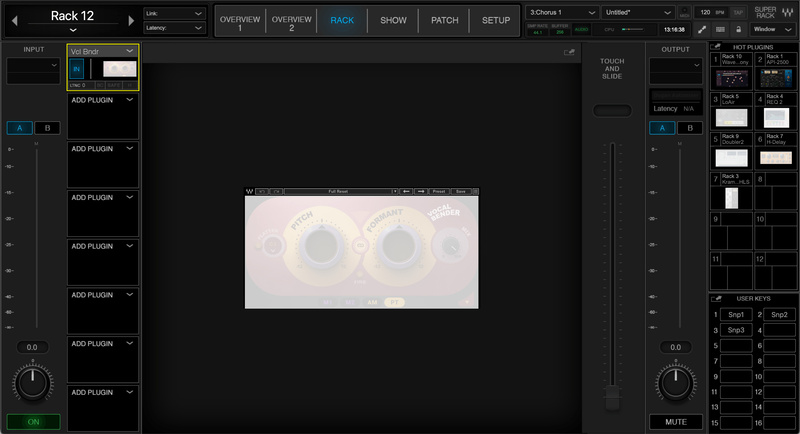Click the Flatten button in Vocal Bender
800x434 pixels.
(x=272, y=246)
